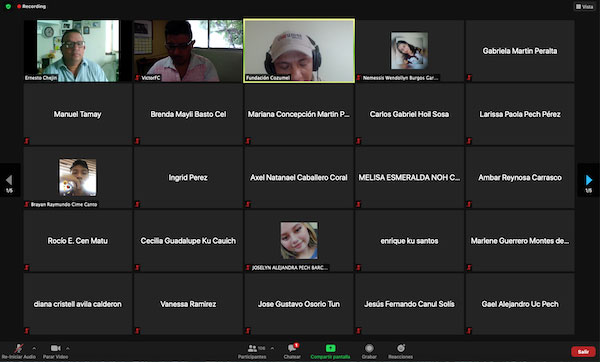Click muted mic icon on Carlos Gabriel tile
The width and height of the screenshot is (600, 362).
point(359,141)
